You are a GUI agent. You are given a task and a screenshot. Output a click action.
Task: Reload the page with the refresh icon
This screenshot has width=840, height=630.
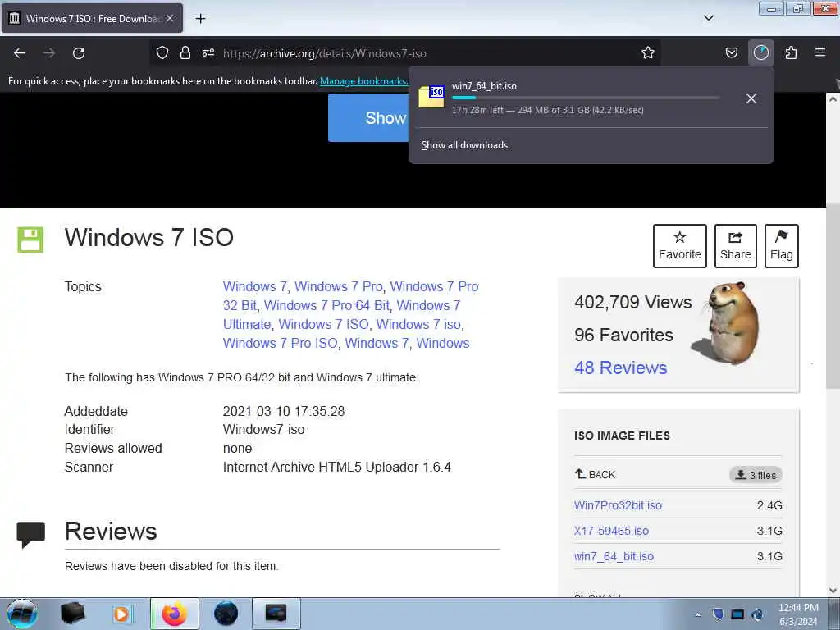79,53
